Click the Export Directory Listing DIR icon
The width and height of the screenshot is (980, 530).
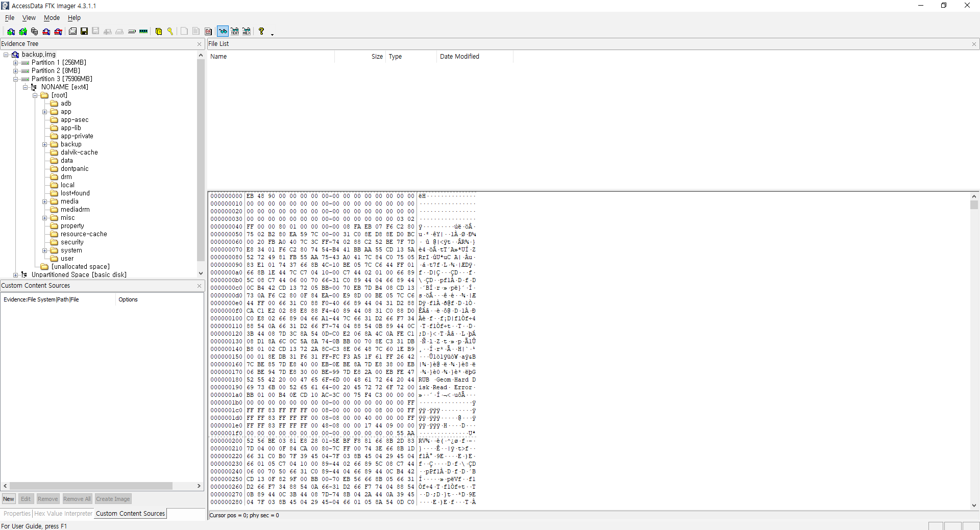click(x=208, y=32)
